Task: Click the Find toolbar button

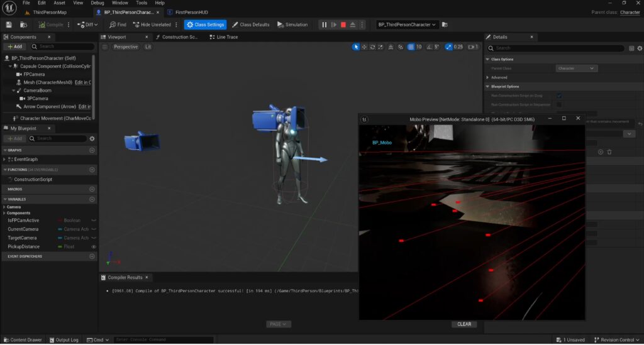Action: [x=117, y=25]
